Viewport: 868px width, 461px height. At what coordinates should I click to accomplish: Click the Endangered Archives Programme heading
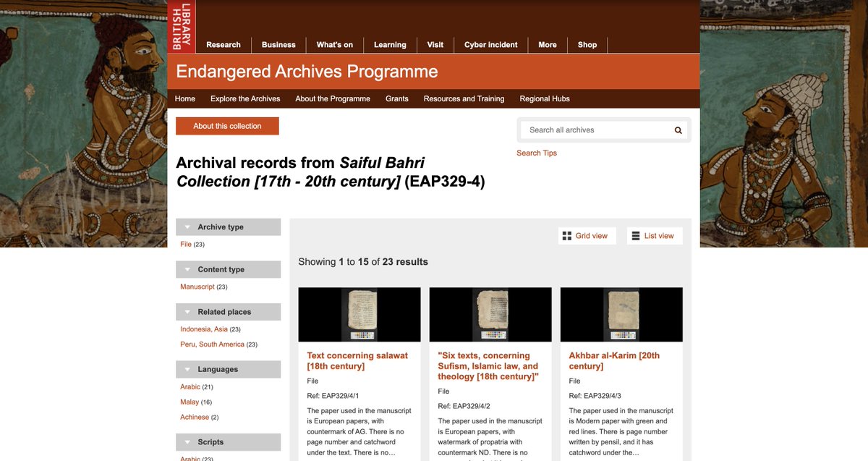(x=307, y=72)
